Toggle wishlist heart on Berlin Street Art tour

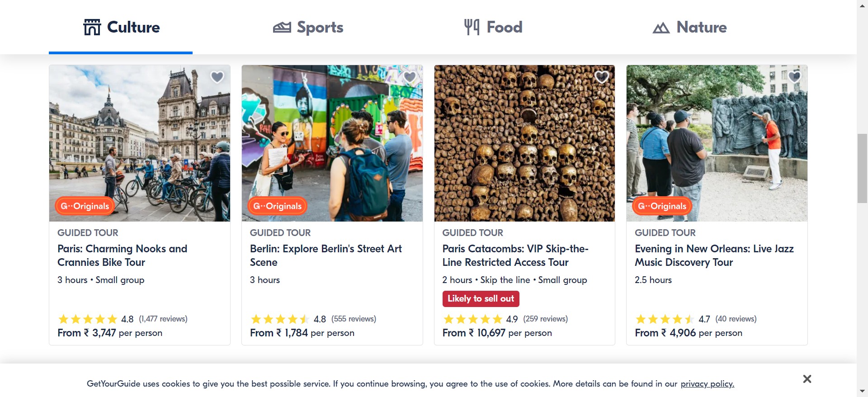(410, 77)
